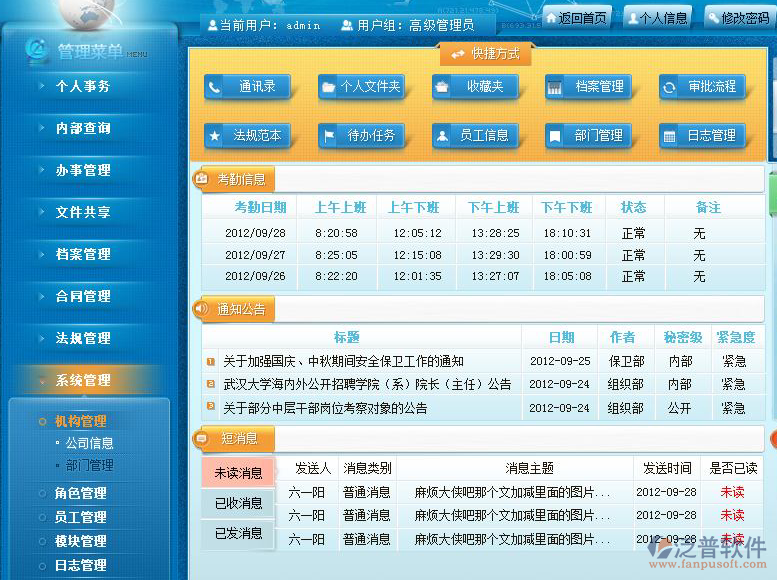The height and width of the screenshot is (580, 777).
Task: Expand the 内部查询 sidebar section
Action: coord(84,129)
